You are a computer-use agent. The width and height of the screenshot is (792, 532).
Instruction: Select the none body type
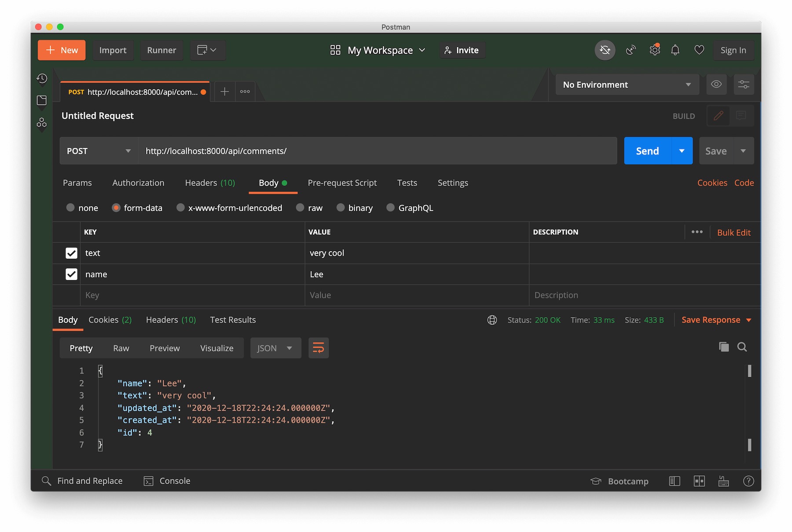click(70, 208)
